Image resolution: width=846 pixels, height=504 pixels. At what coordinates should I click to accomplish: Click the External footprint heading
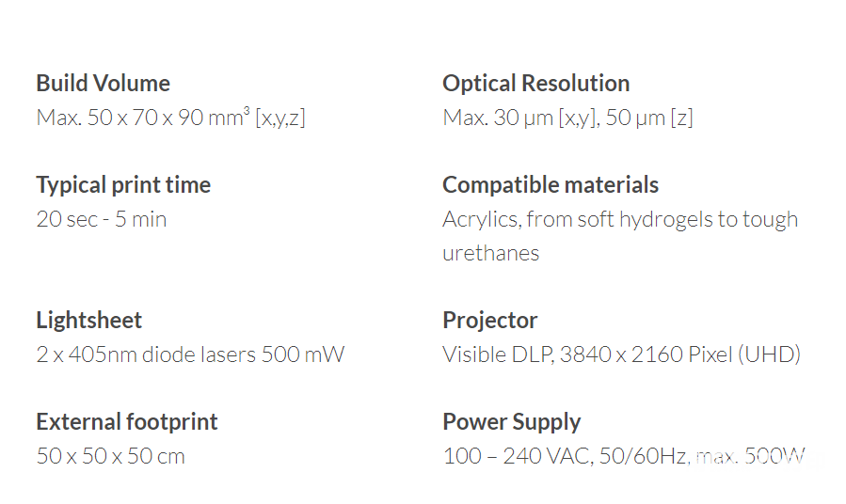(127, 421)
